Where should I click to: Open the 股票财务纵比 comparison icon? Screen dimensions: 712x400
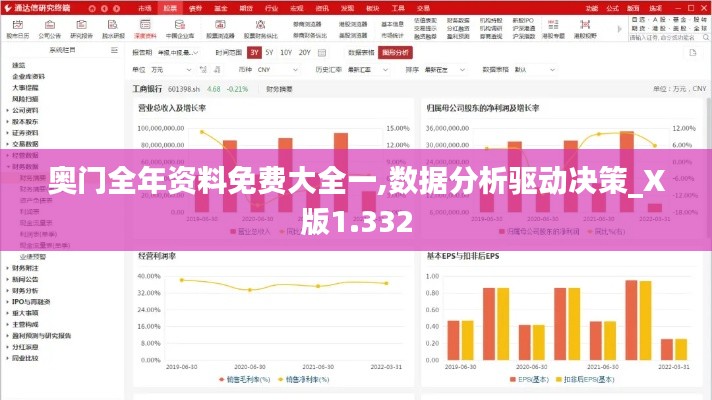point(261,29)
